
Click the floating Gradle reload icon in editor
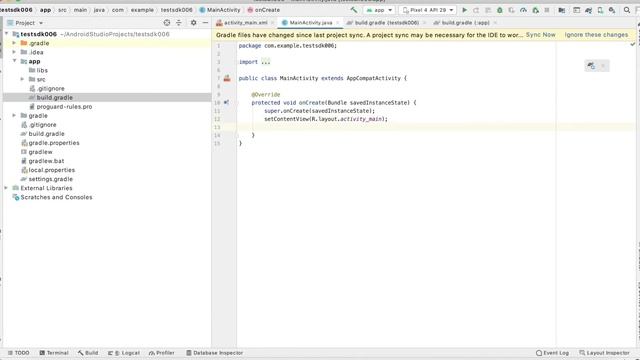pos(591,66)
